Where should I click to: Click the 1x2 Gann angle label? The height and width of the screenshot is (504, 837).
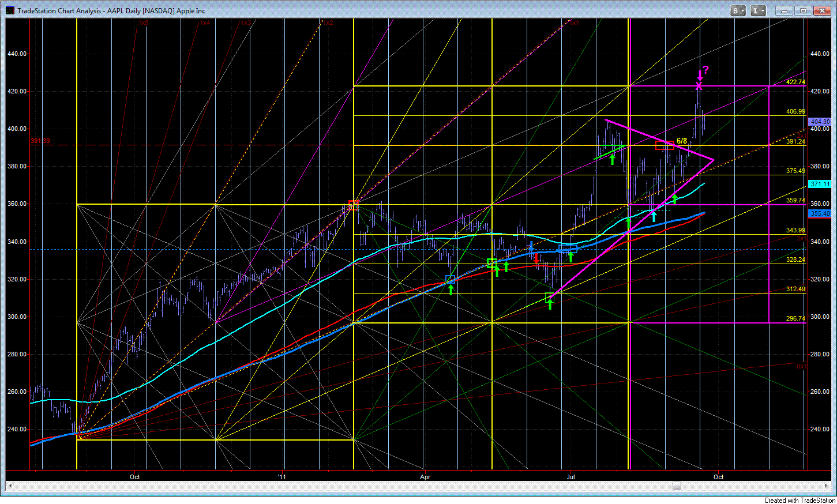tap(328, 22)
